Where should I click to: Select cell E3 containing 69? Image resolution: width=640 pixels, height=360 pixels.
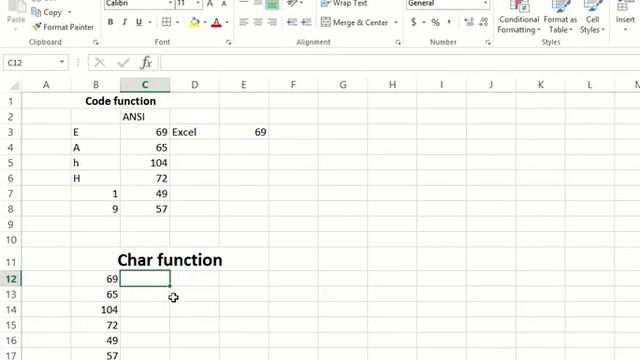tap(244, 132)
